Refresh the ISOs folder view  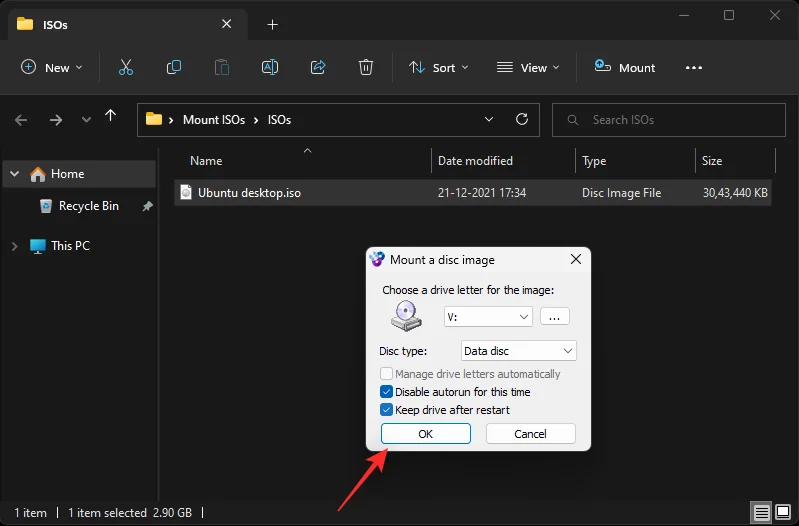coord(522,119)
